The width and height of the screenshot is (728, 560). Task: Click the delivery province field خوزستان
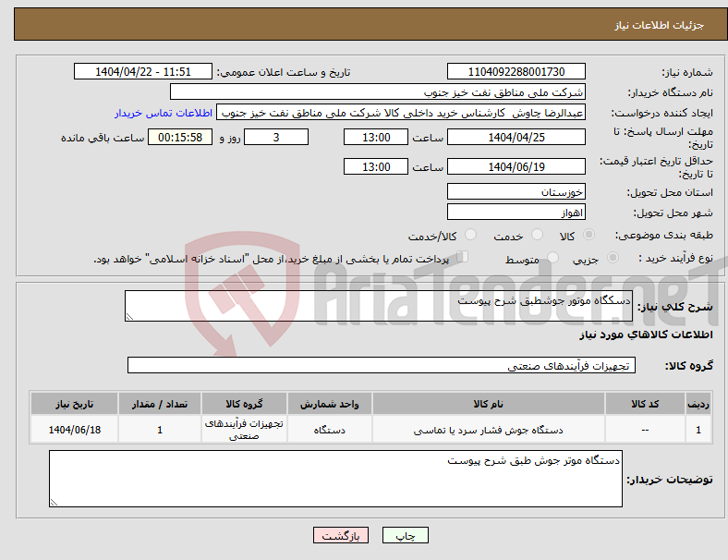(516, 191)
